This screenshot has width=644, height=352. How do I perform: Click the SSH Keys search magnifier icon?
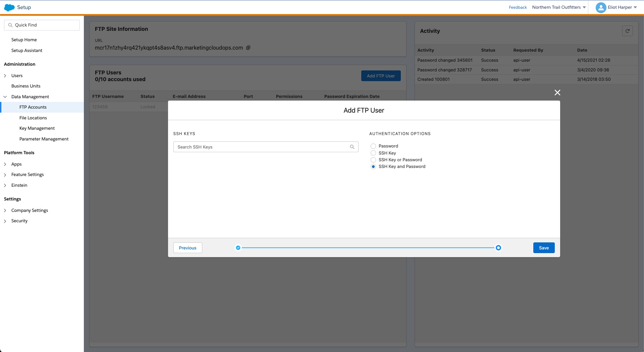352,147
